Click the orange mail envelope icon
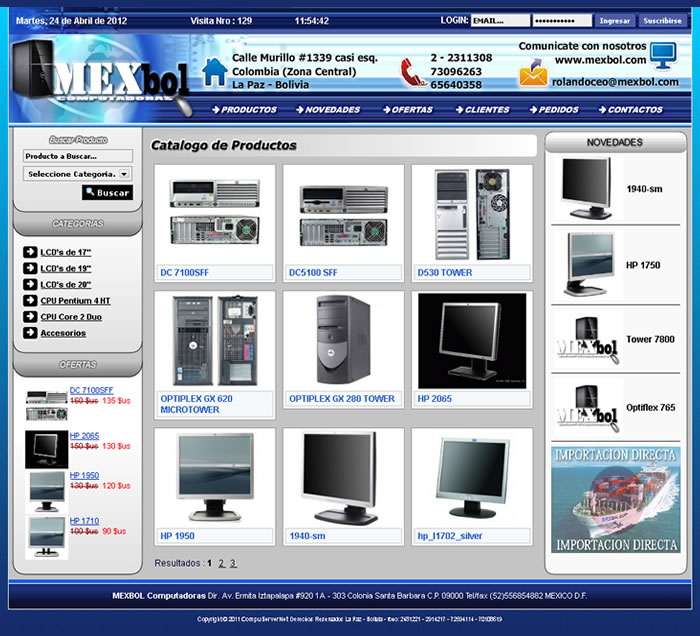 coord(533,73)
